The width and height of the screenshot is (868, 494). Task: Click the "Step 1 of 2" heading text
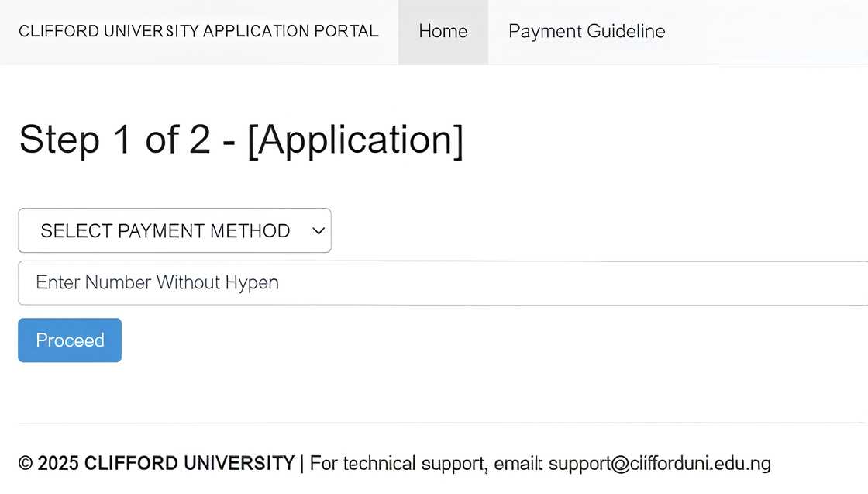click(115, 140)
